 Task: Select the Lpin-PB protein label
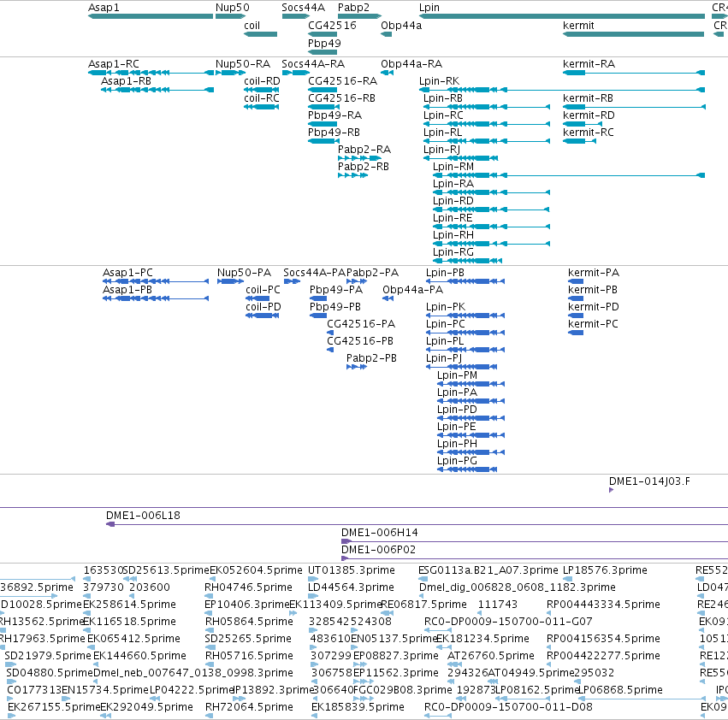pos(445,273)
